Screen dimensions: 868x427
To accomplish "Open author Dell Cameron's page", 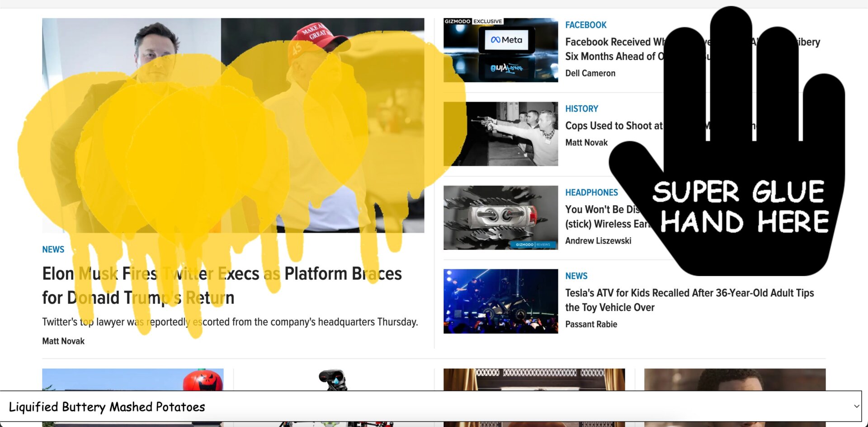I will tap(590, 73).
